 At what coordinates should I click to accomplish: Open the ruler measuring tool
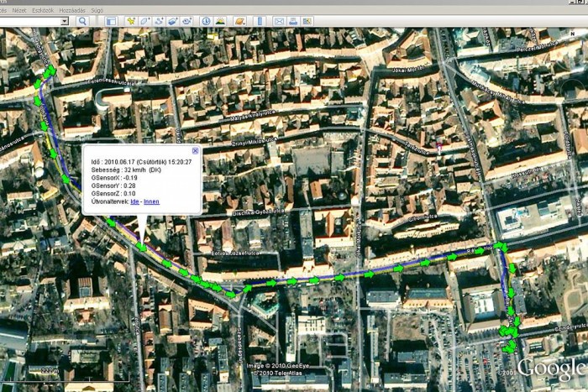point(260,20)
